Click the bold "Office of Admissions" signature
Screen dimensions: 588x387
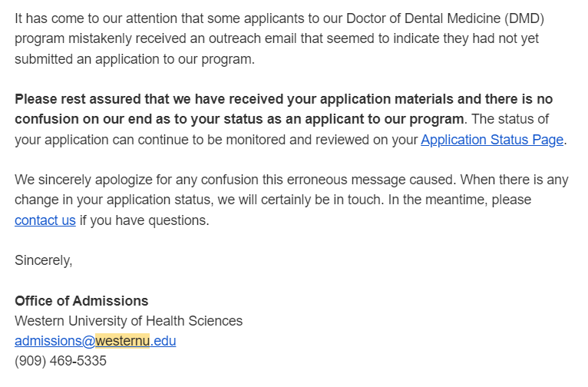pos(81,301)
